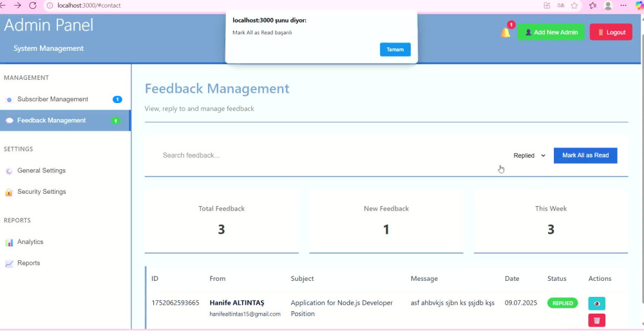Click the This Week stat card
This screenshot has width=644, height=331.
551,222
